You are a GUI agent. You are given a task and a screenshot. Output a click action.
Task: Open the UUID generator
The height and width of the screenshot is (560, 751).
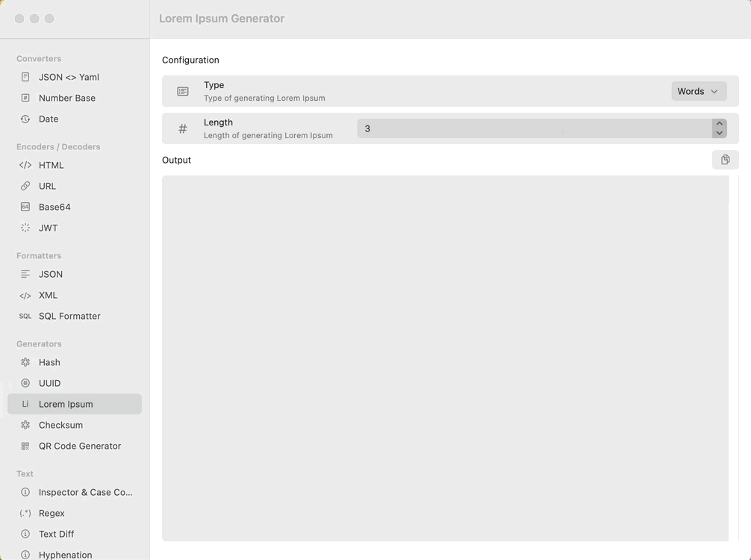coord(75,383)
